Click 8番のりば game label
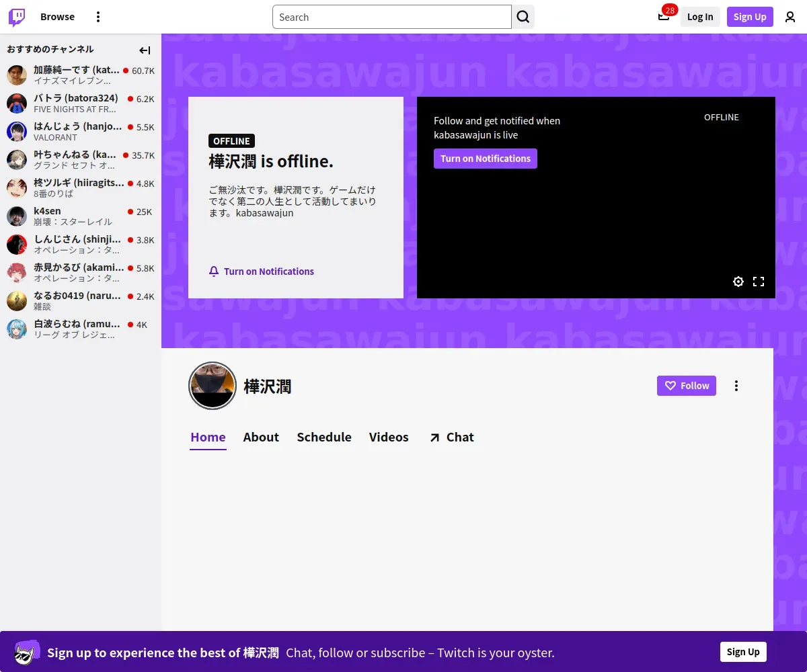This screenshot has height=672, width=807. click(54, 194)
